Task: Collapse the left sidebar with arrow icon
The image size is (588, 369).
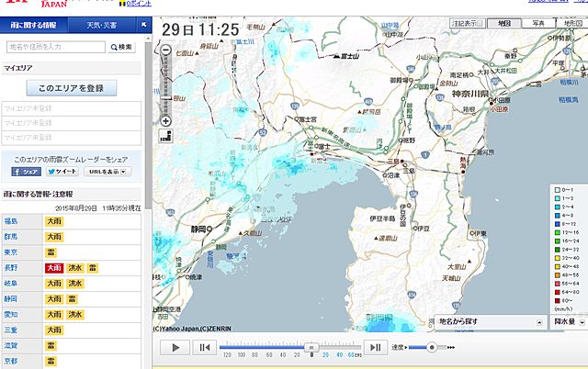Action: [x=144, y=26]
